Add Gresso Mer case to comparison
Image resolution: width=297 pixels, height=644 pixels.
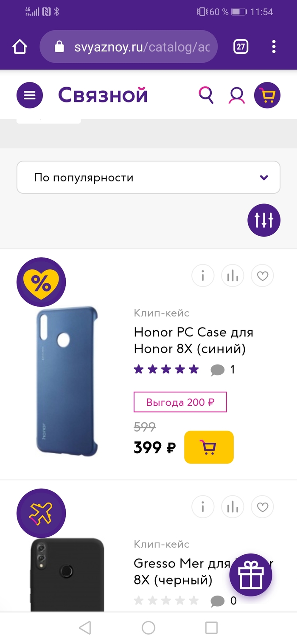coord(233,507)
